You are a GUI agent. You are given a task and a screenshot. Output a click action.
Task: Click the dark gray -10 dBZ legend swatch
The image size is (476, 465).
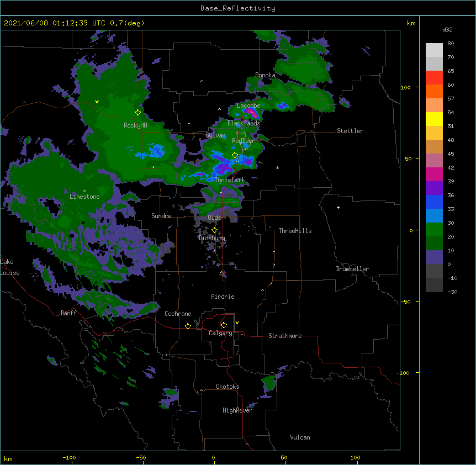pos(434,285)
